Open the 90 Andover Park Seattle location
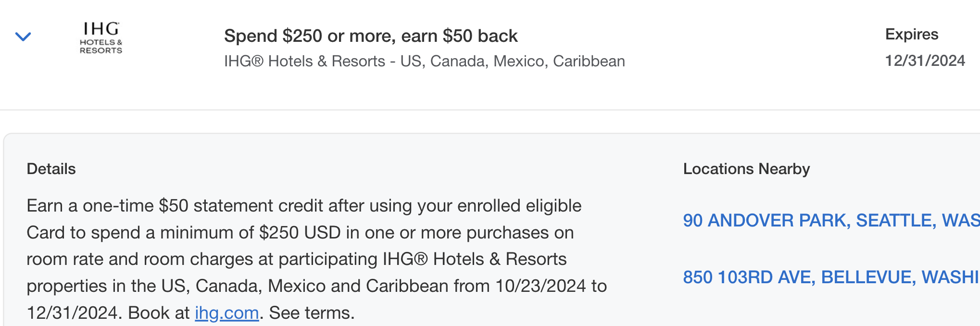Screen dimensions: 980x326 click(817, 220)
